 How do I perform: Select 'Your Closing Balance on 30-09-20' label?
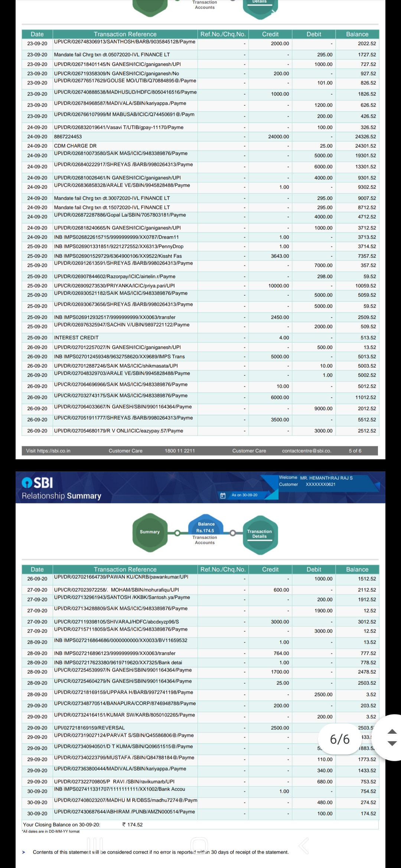coord(62,825)
